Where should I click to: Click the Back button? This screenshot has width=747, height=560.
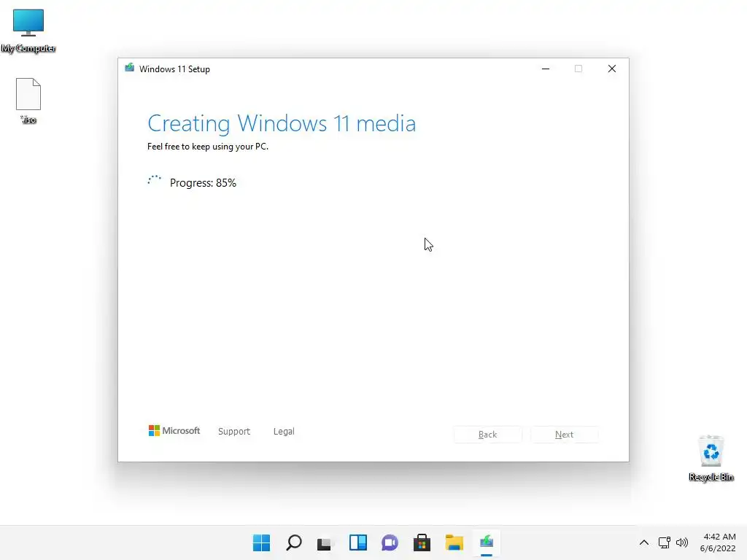click(x=488, y=435)
